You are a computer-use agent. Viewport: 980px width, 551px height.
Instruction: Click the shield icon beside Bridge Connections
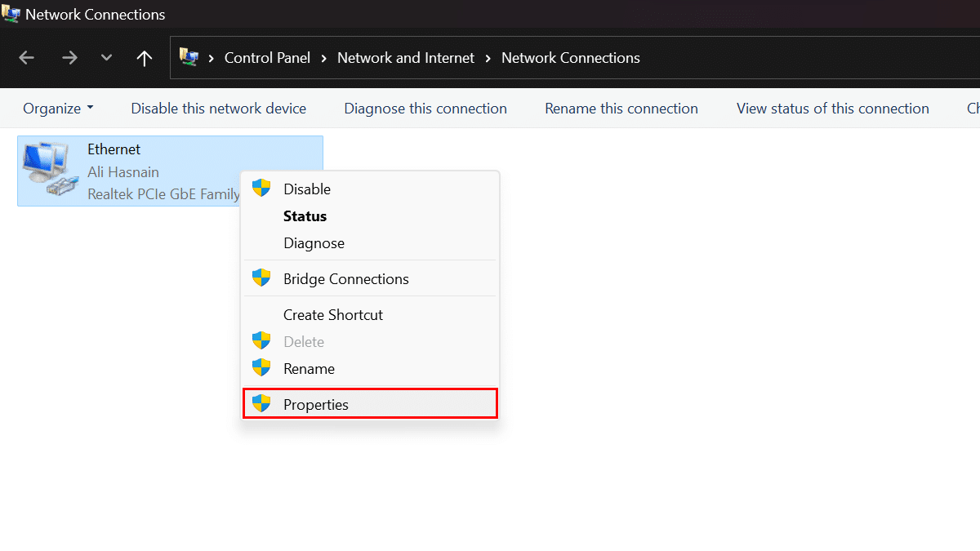[x=261, y=278]
